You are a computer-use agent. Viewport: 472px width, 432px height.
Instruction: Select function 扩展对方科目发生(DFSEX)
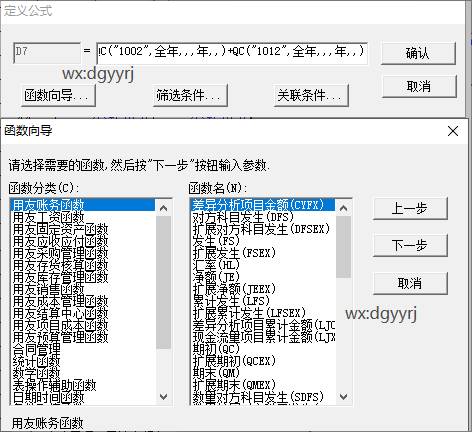click(x=261, y=229)
